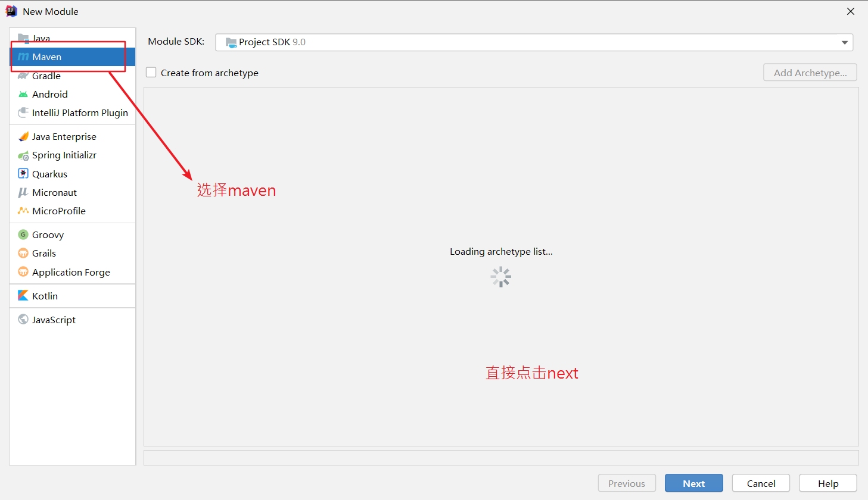Click the MicroProfile icon

click(23, 211)
